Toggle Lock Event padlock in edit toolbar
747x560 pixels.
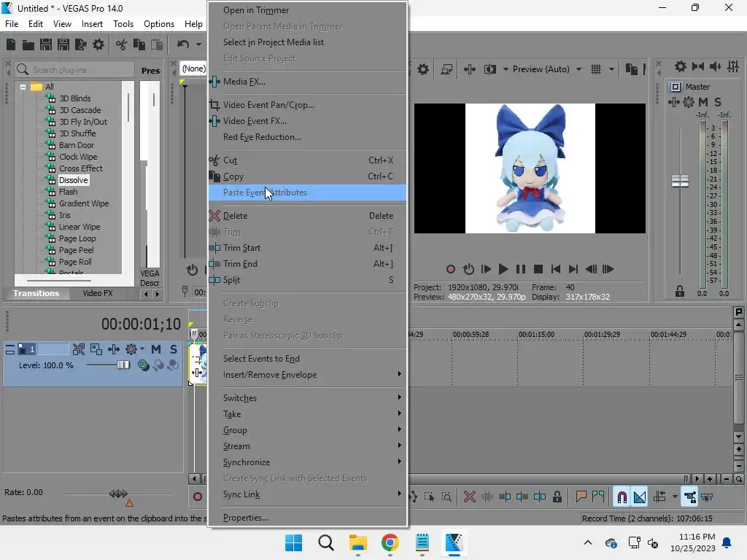557,497
